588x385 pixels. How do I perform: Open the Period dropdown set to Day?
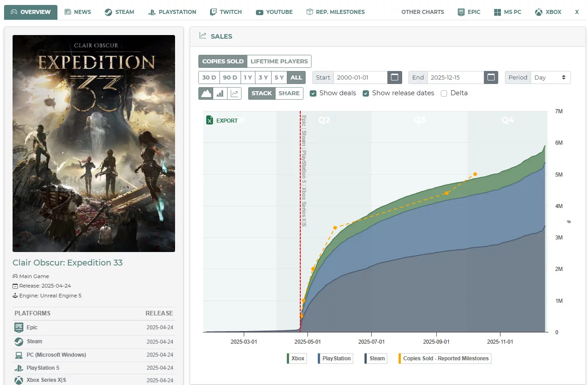click(550, 77)
